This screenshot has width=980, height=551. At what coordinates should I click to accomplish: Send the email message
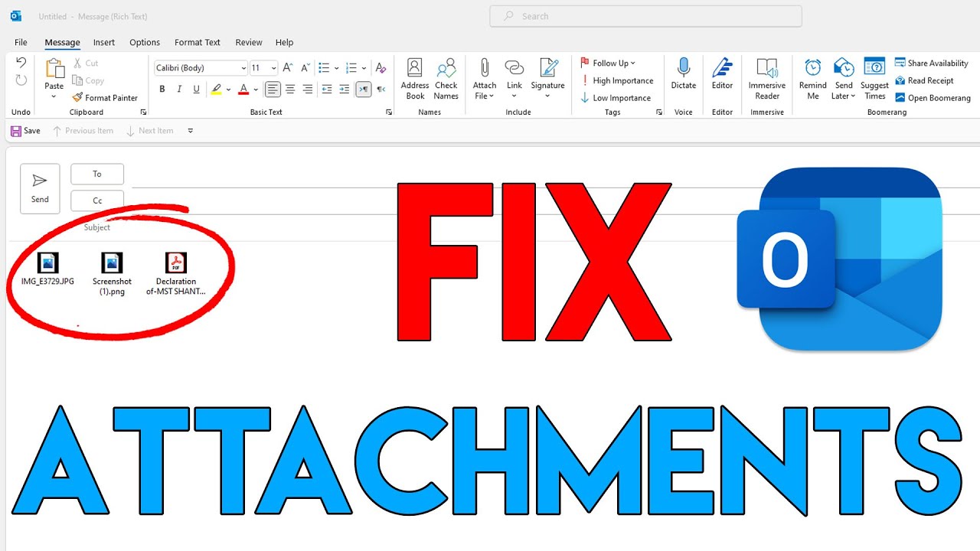click(x=40, y=188)
